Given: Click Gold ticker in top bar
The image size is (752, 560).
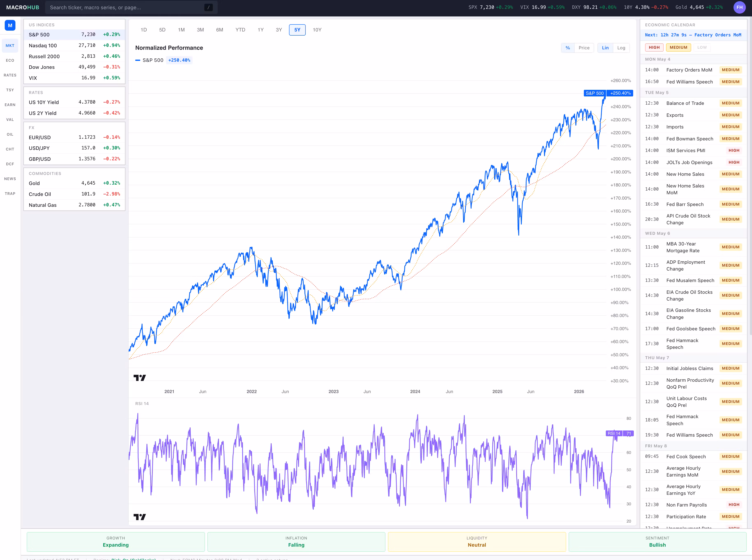Looking at the screenshot, I should tap(699, 7).
